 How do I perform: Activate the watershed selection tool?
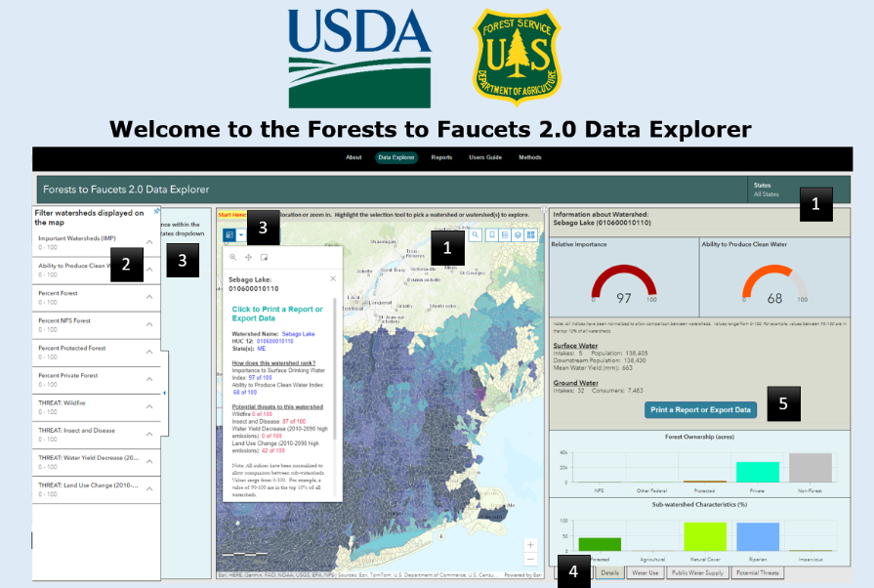tap(229, 235)
